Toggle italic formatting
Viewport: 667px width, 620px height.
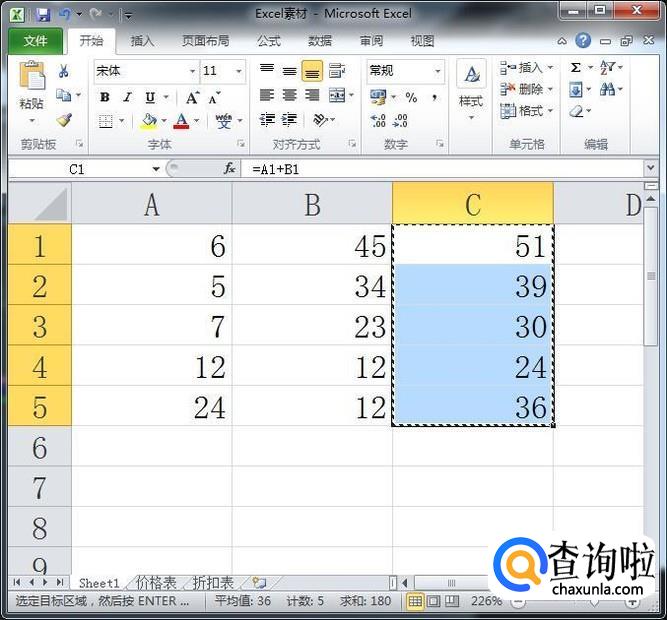[127, 97]
